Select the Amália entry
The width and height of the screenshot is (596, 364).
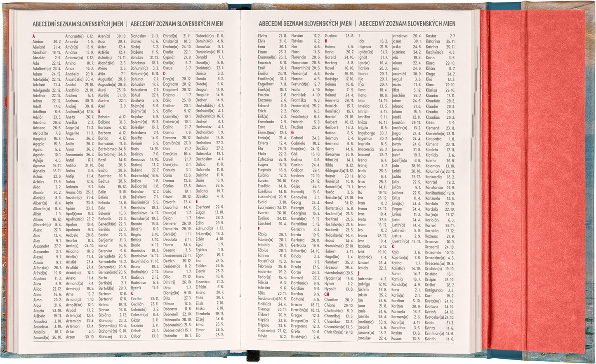[x=39, y=332]
